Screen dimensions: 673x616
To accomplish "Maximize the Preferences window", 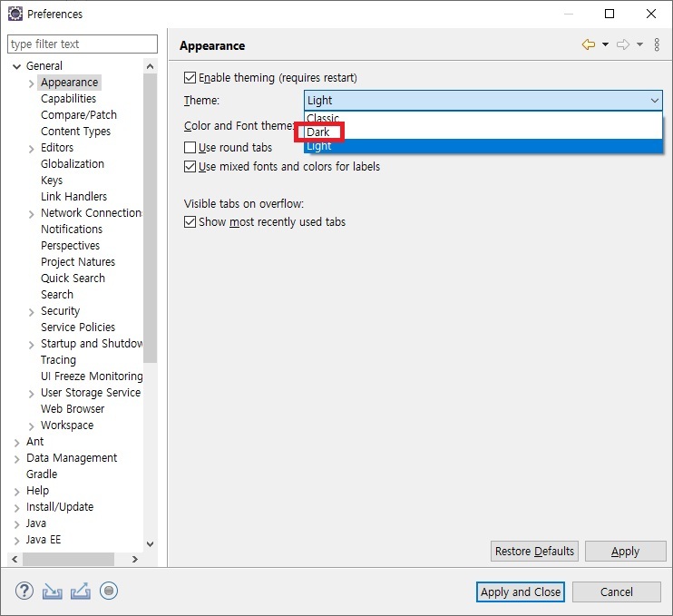I will click(610, 14).
